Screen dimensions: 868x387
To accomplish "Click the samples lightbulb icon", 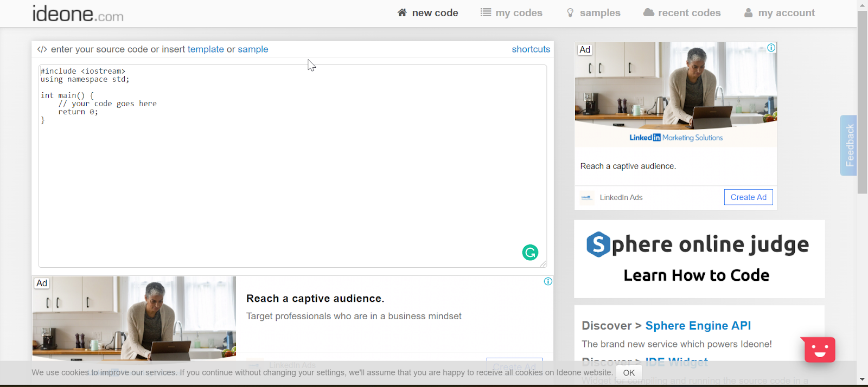I will [x=570, y=12].
